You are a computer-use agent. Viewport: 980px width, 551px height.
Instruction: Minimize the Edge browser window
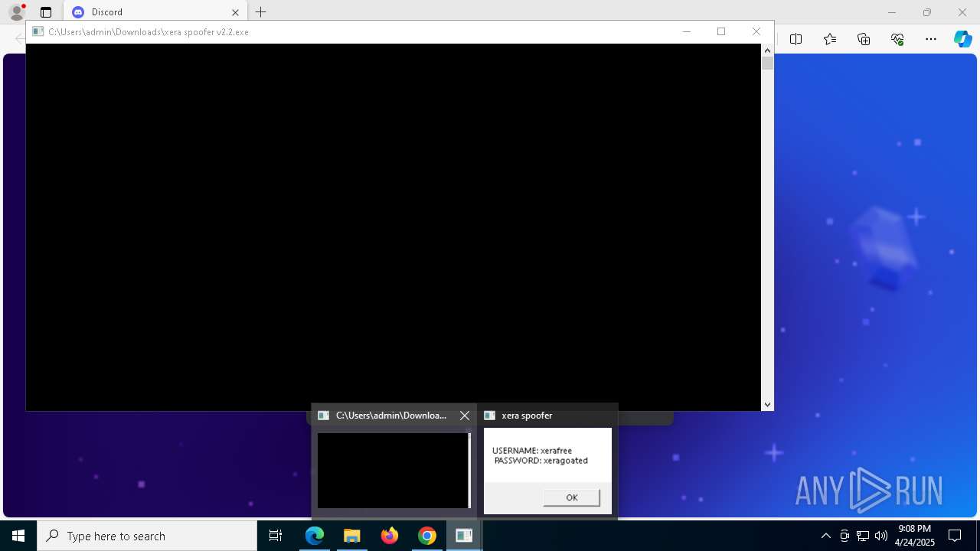coord(892,12)
